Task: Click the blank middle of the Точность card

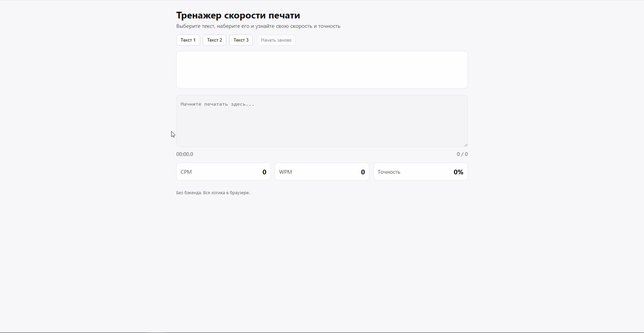Action: 426,172
